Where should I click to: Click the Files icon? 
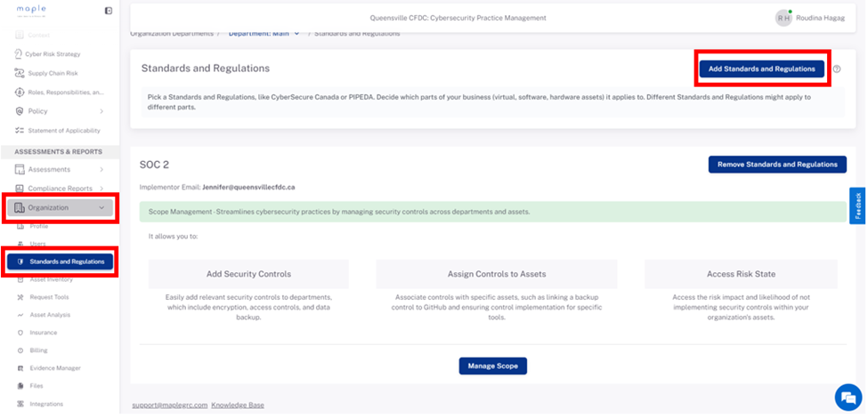point(20,386)
